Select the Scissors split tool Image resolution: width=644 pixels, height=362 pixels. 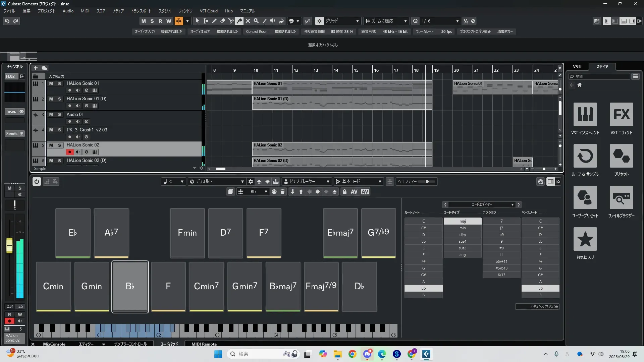[x=231, y=21]
